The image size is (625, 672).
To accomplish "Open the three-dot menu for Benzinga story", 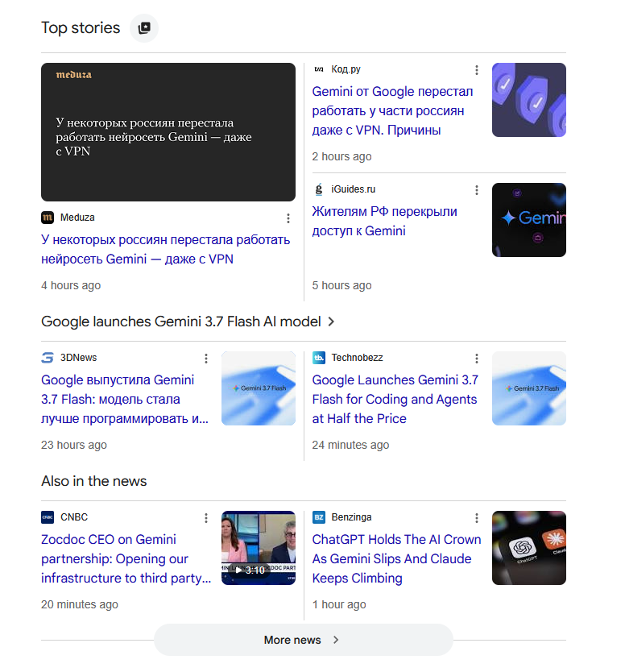I will [477, 518].
